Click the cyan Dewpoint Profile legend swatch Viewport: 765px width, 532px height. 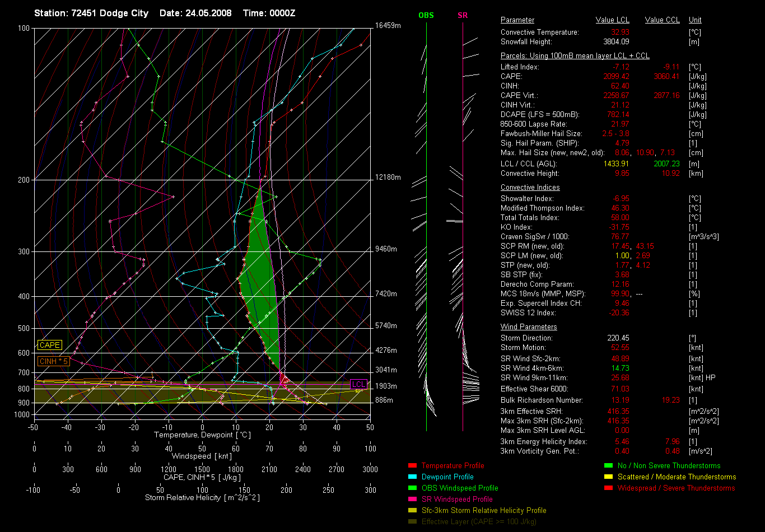[412, 477]
